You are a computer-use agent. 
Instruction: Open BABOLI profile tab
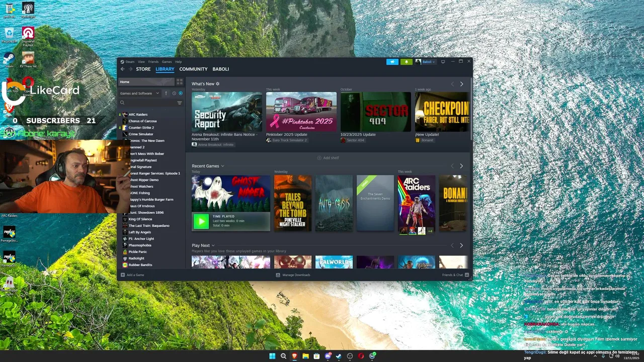pyautogui.click(x=221, y=69)
